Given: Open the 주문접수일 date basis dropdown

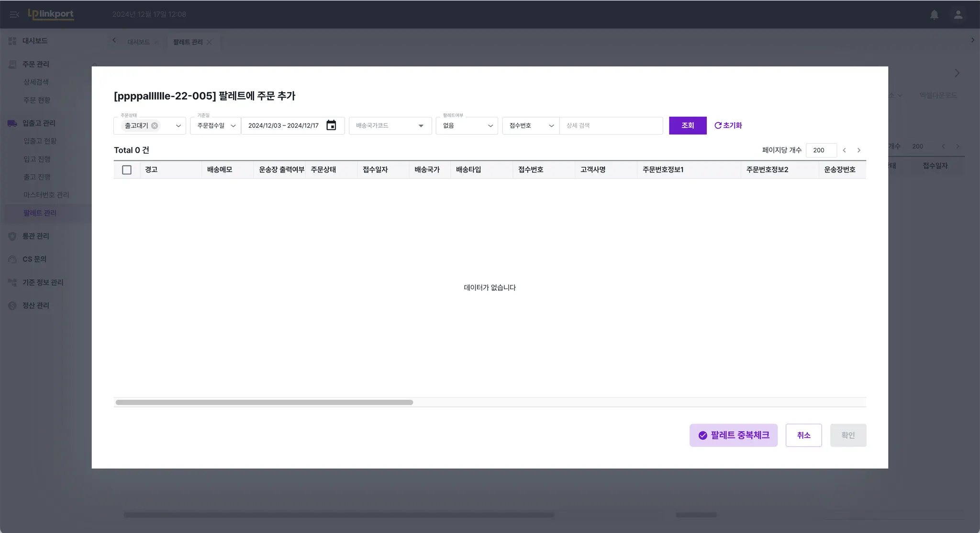Looking at the screenshot, I should [216, 125].
